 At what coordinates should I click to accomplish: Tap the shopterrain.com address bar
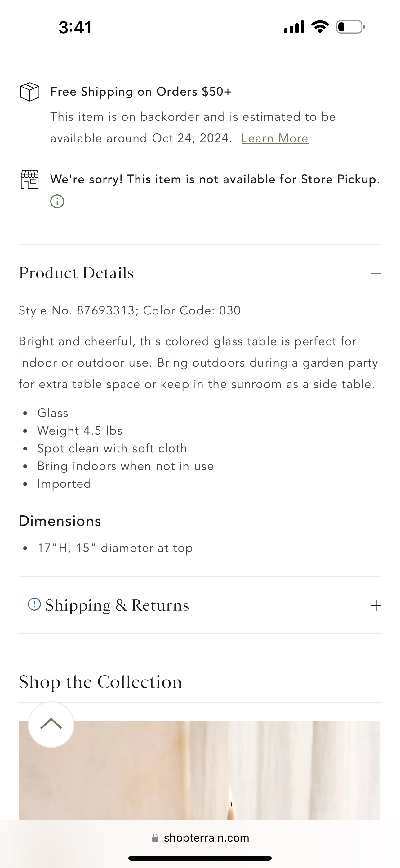tap(200, 838)
